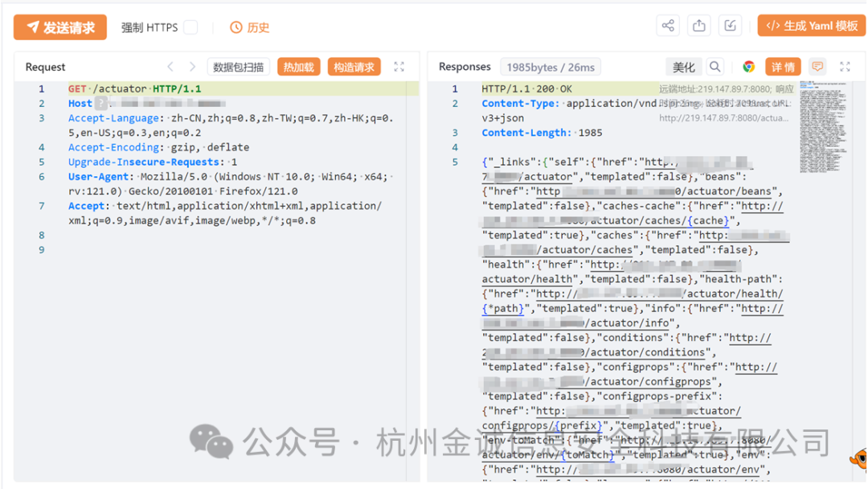Image resolution: width=868 pixels, height=489 pixels.
Task: Click the Request panel title
Action: pos(45,67)
